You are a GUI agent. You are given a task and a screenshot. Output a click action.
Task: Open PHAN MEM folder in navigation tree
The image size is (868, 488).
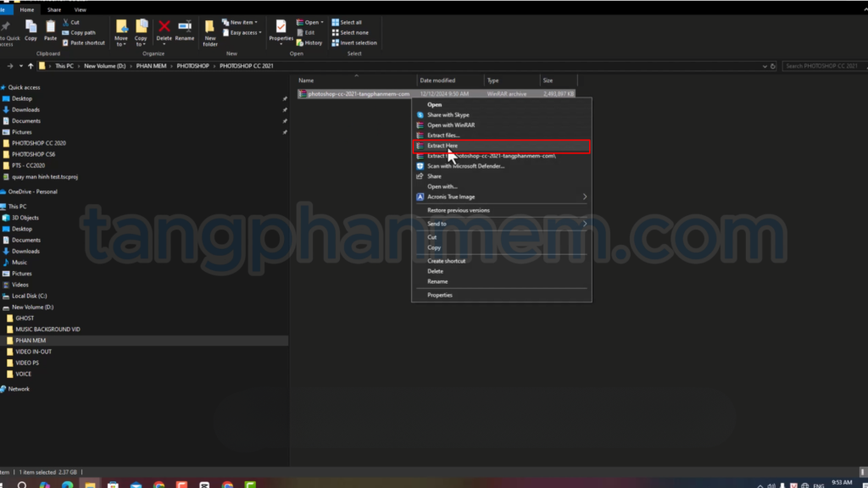click(x=31, y=340)
